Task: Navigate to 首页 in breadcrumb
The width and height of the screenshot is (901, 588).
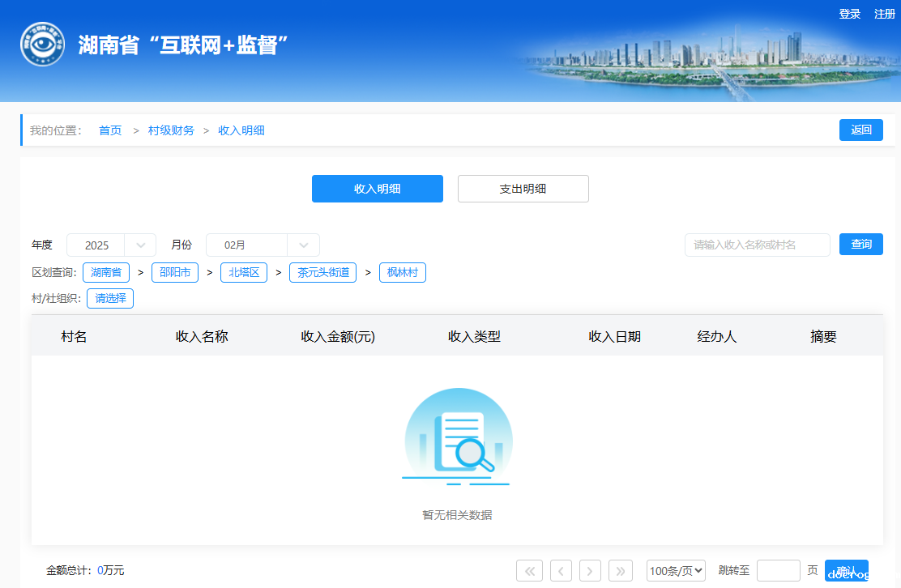Action: tap(110, 130)
